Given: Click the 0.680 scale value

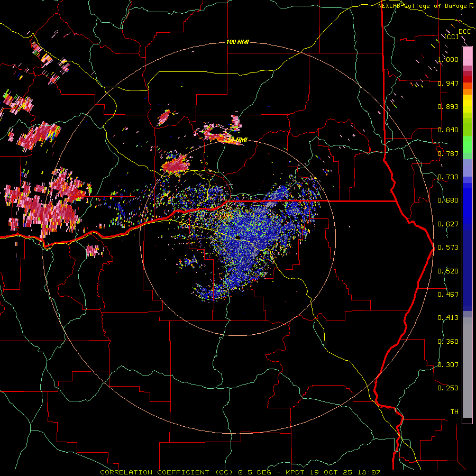Looking at the screenshot, I should (448, 200).
